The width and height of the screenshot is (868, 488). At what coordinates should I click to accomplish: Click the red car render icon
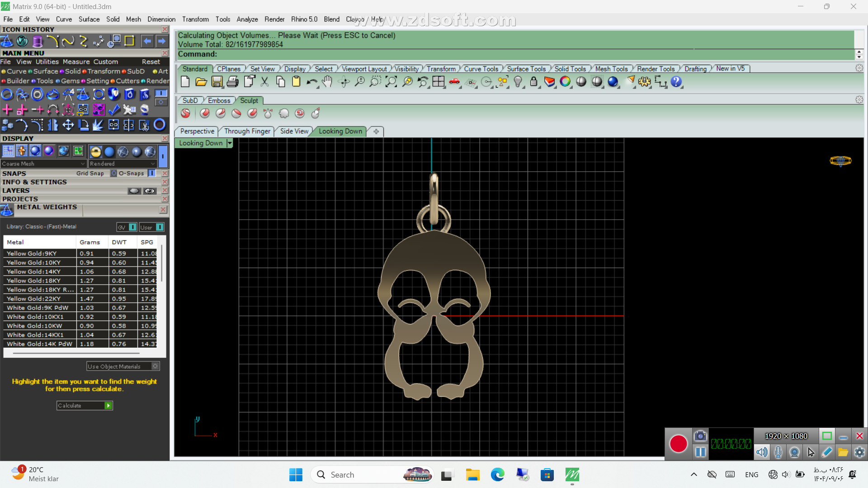pos(454,82)
